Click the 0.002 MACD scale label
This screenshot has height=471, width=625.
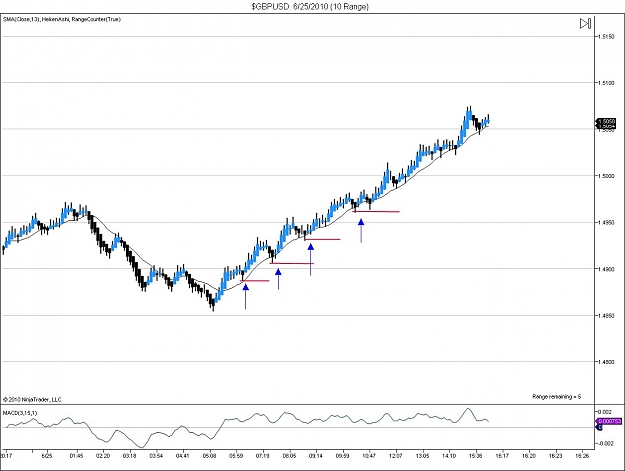[x=604, y=411]
